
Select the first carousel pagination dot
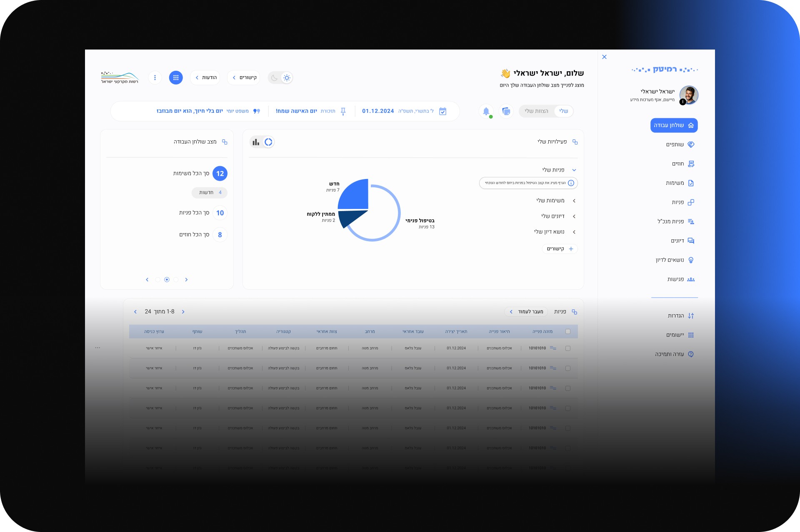tap(157, 280)
